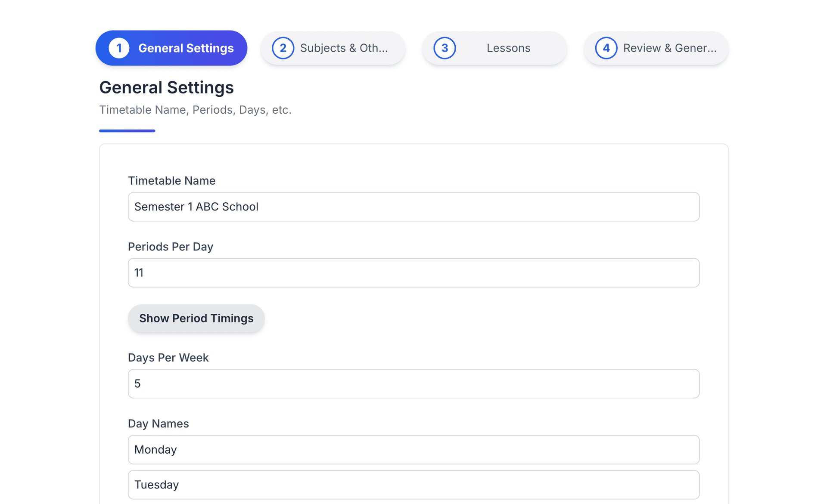Viewport: 827px width, 504px height.
Task: Click the Tuesday day name field
Action: click(x=413, y=485)
